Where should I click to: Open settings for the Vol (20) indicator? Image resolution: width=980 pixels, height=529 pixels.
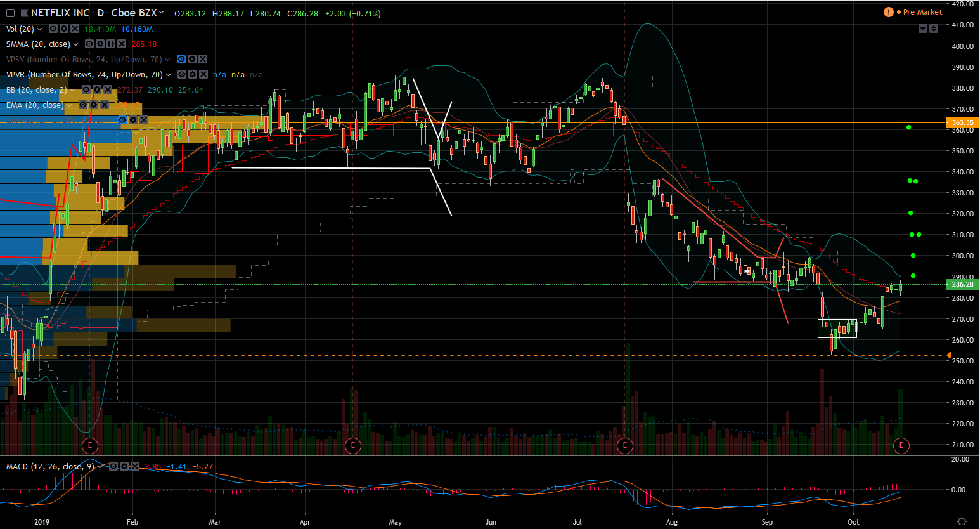(x=64, y=29)
